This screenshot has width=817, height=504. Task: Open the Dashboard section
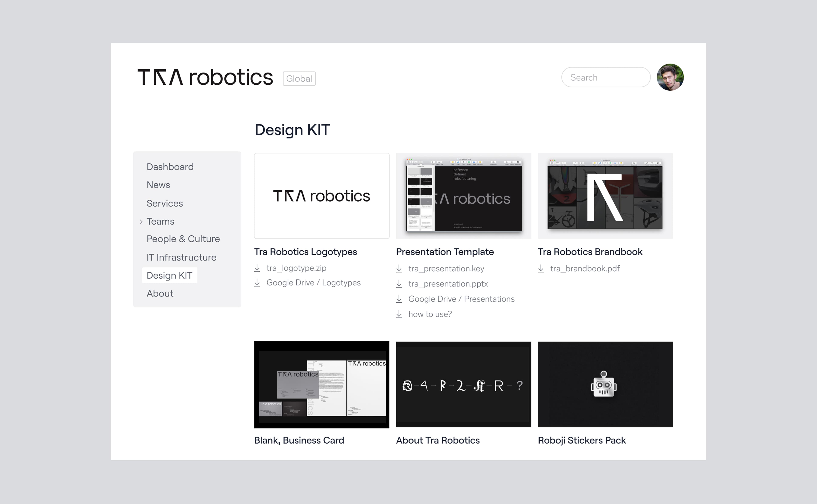pyautogui.click(x=170, y=167)
